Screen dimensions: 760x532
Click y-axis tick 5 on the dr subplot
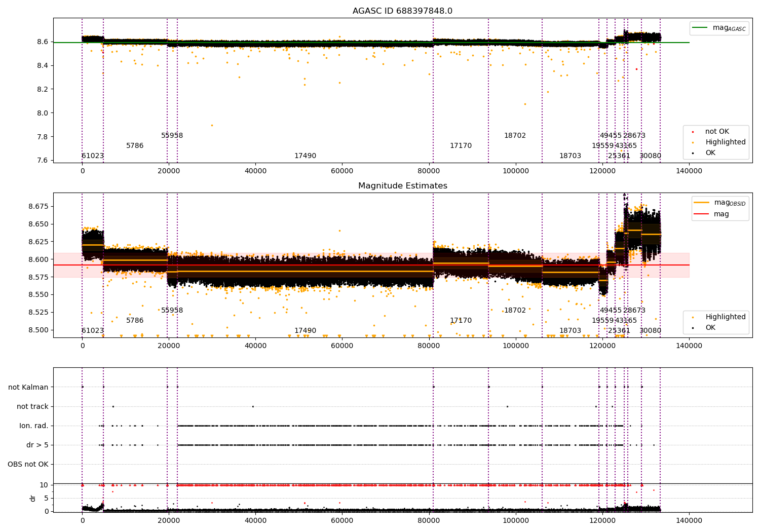(46, 499)
